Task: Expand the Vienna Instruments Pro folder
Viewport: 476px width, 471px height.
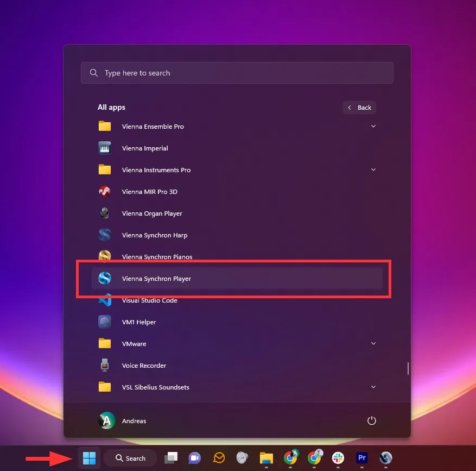Action: [x=373, y=170]
